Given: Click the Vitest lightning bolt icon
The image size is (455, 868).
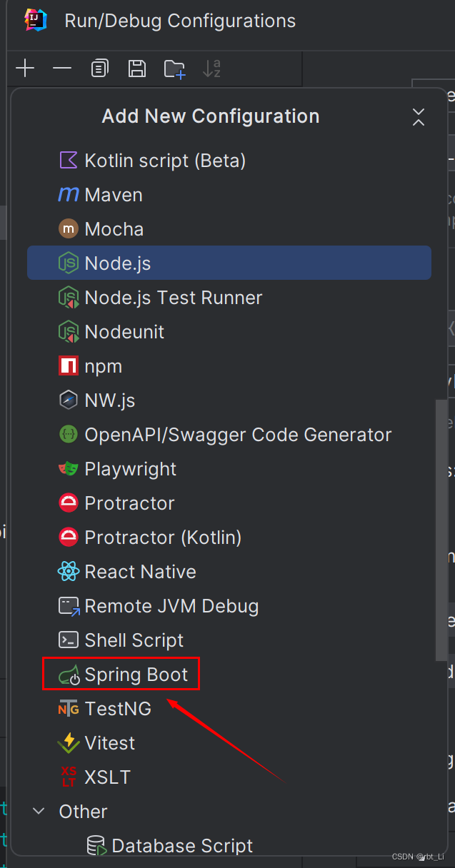Looking at the screenshot, I should [69, 743].
